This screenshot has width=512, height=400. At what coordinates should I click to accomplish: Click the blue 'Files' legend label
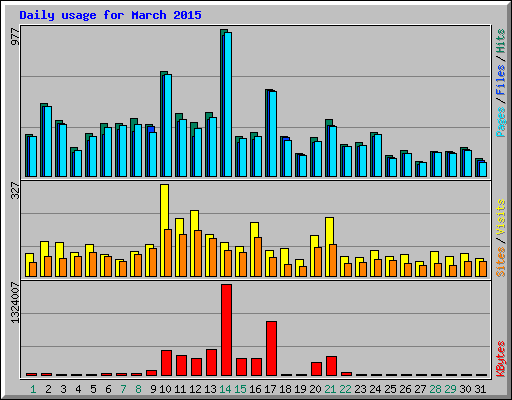coord(501,80)
